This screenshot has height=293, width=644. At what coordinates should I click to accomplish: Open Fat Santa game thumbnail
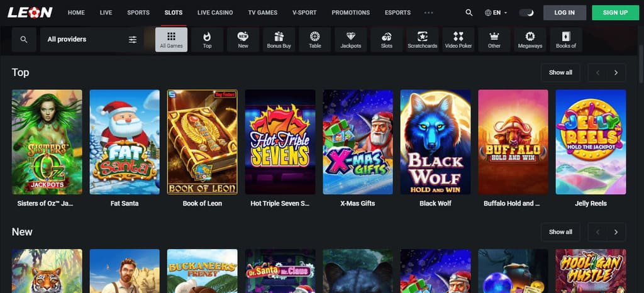tap(125, 142)
